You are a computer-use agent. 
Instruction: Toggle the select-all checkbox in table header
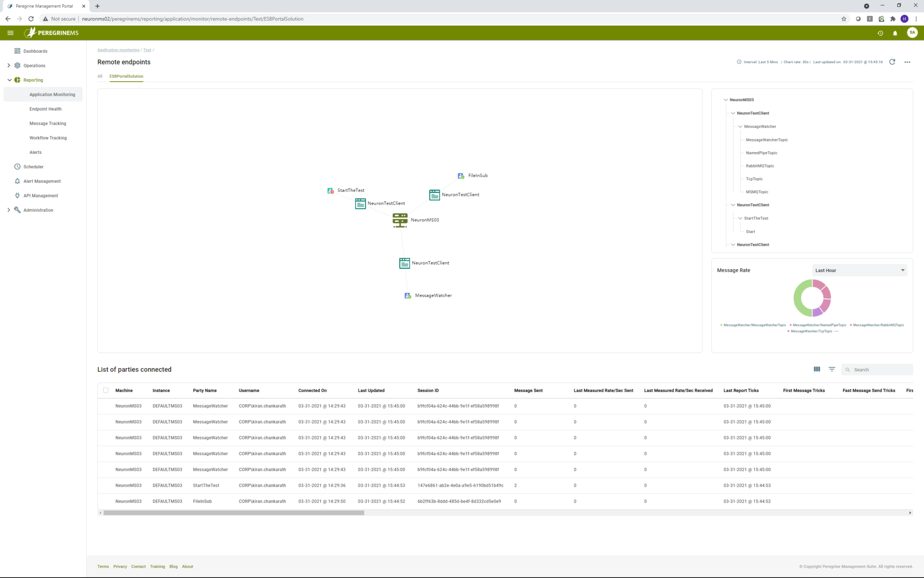click(x=106, y=390)
